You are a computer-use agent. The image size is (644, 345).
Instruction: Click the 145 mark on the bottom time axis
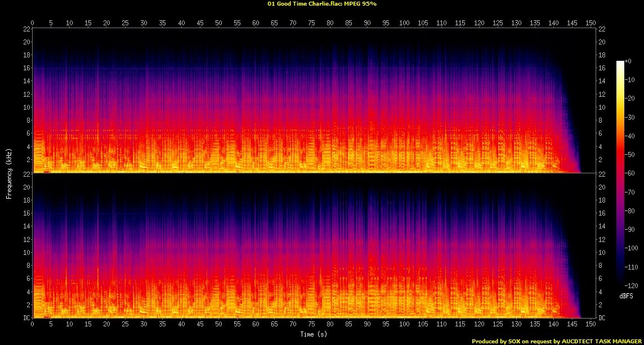tap(572, 325)
